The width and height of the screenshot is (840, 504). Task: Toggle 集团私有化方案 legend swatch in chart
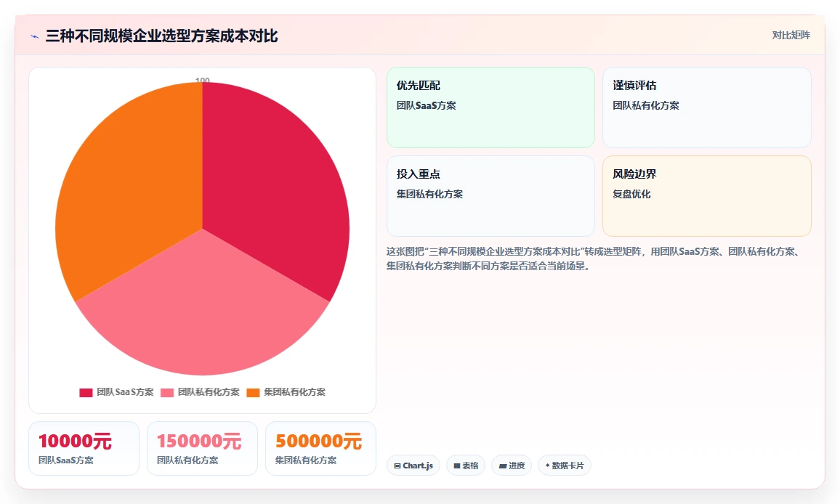point(253,393)
